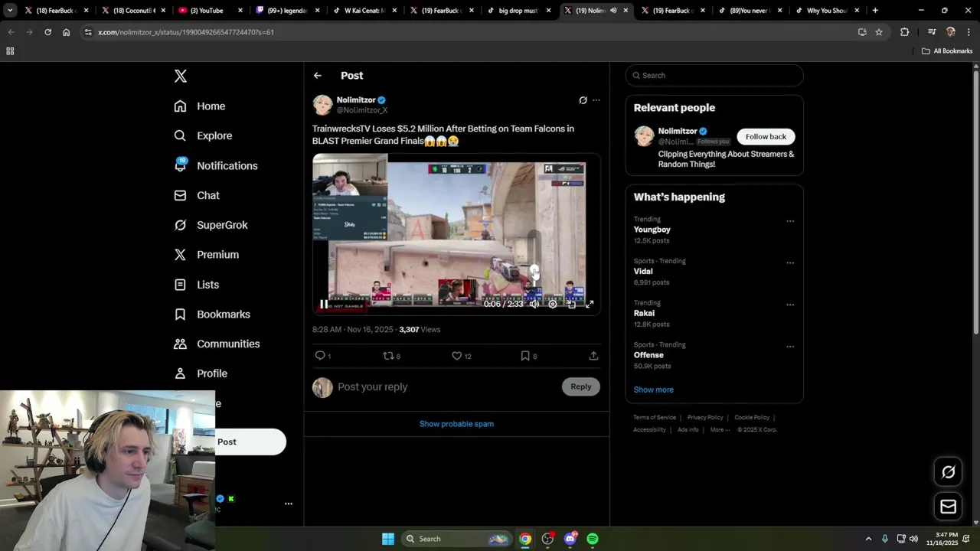The width and height of the screenshot is (980, 551).
Task: Pause the video
Action: pos(324,304)
